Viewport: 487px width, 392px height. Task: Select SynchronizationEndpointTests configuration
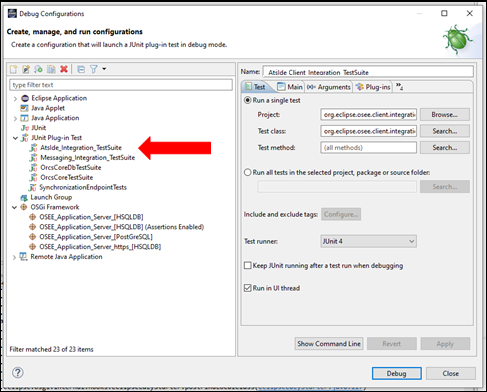click(83, 187)
